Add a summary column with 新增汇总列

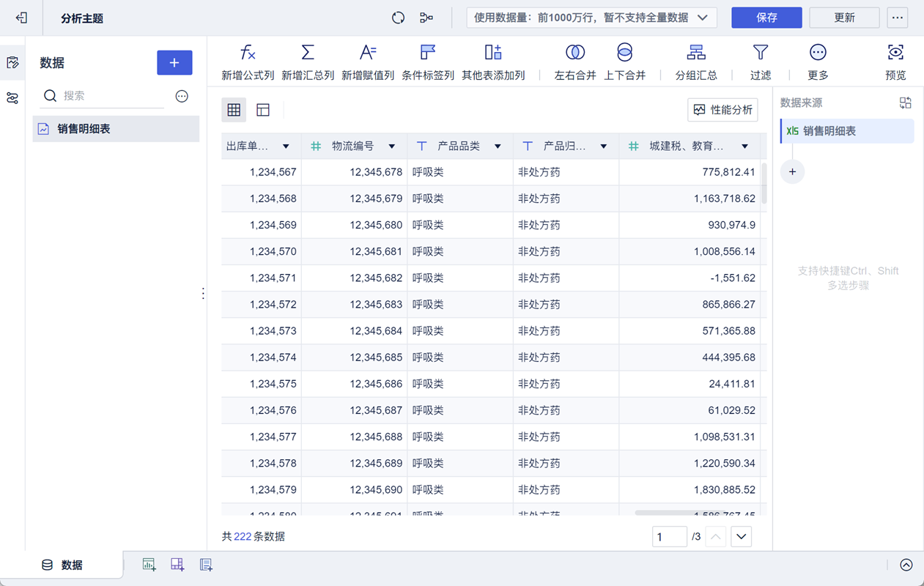click(308, 53)
